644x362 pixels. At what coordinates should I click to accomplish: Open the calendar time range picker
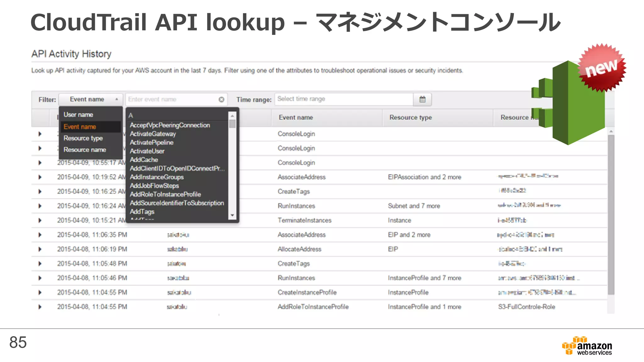coord(422,99)
